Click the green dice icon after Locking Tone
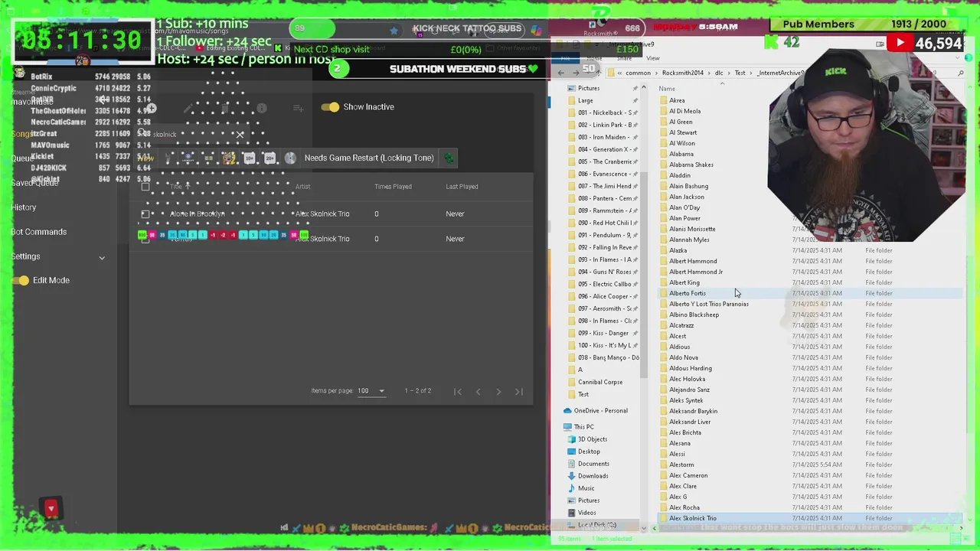The width and height of the screenshot is (980, 551). coord(449,158)
